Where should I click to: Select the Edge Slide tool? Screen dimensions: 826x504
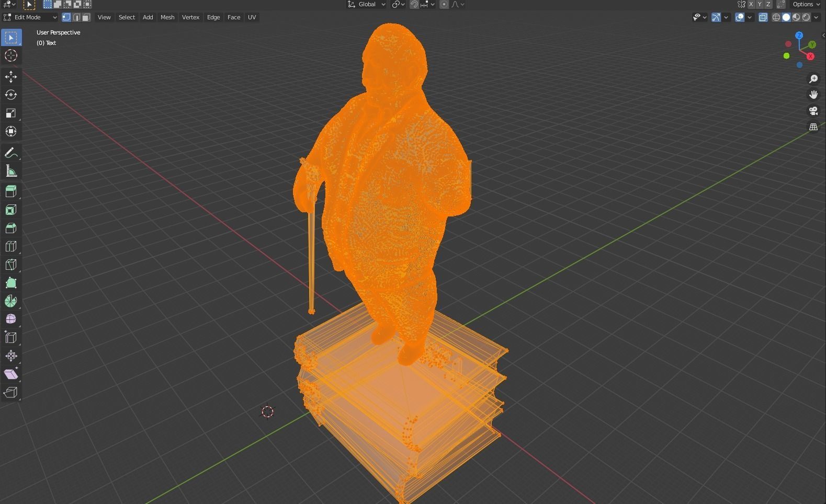[x=11, y=338]
